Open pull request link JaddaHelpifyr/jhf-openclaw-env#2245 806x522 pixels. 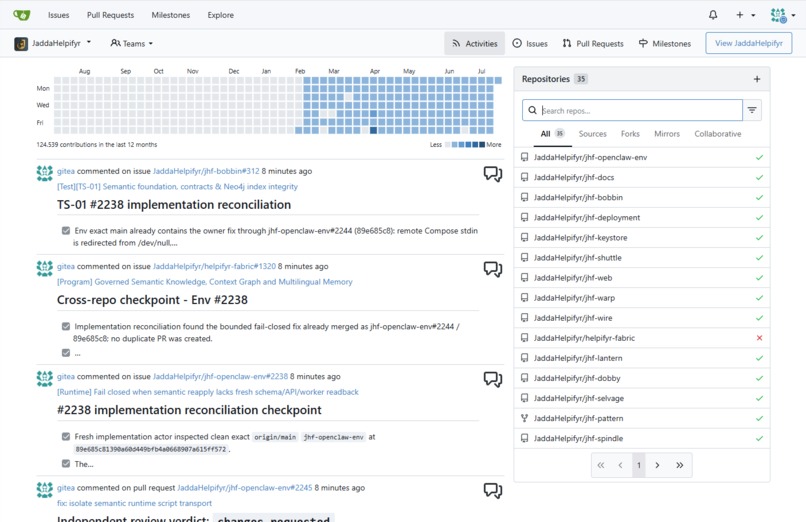[245, 488]
